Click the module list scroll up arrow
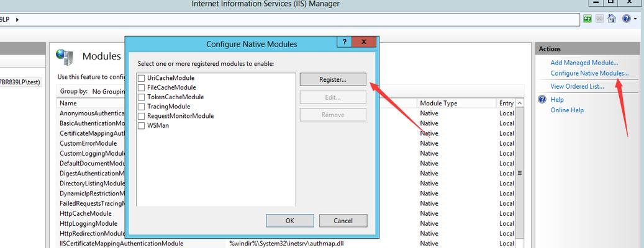Viewport: 644px width, 248px height. click(x=520, y=104)
